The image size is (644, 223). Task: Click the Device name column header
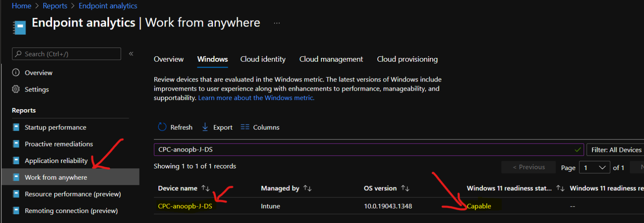(x=178, y=189)
